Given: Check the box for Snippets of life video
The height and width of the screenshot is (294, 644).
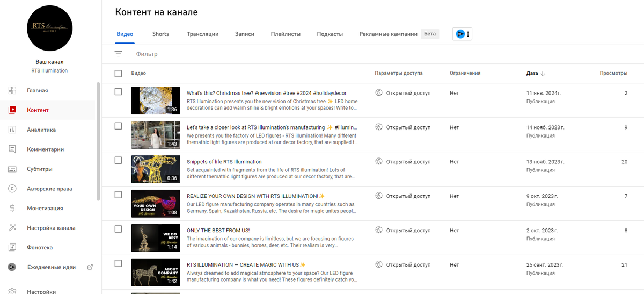Looking at the screenshot, I should point(118,160).
